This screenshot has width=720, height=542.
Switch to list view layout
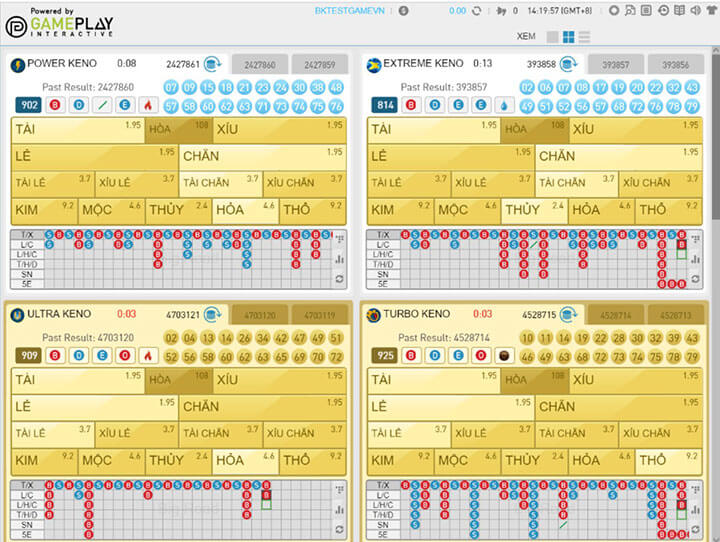pos(584,37)
